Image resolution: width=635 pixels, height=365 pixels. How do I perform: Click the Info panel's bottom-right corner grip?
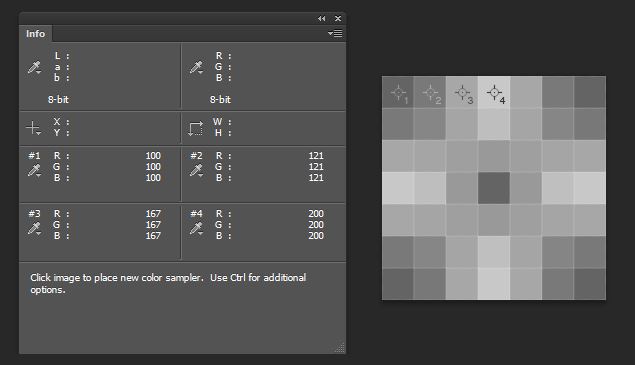[340, 348]
